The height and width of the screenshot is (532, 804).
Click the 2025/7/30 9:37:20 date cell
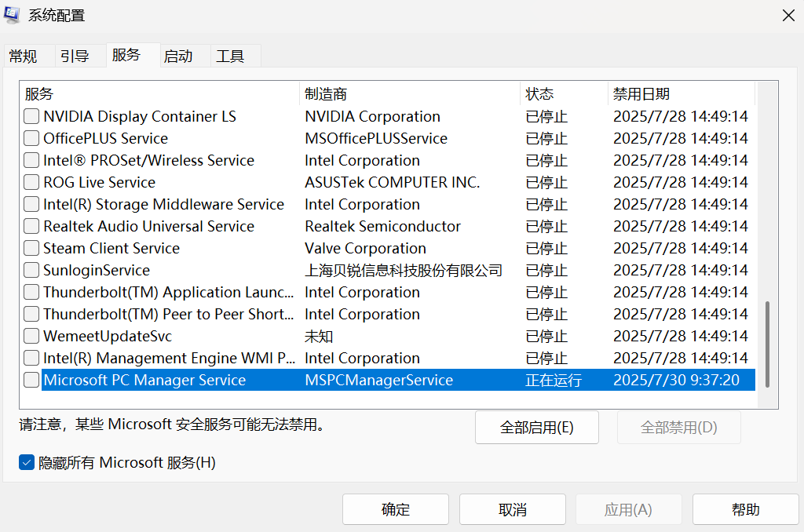click(676, 380)
